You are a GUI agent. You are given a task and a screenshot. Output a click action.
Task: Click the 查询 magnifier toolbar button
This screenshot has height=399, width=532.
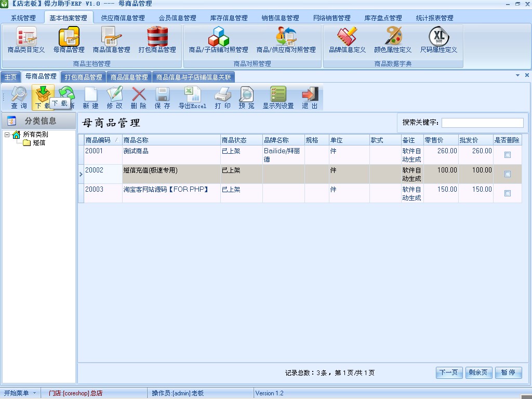coord(19,97)
